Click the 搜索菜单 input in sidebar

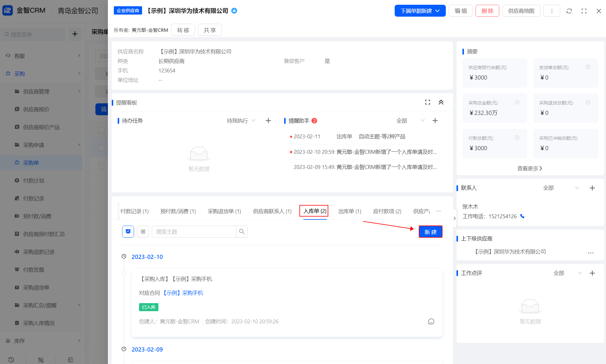point(33,34)
